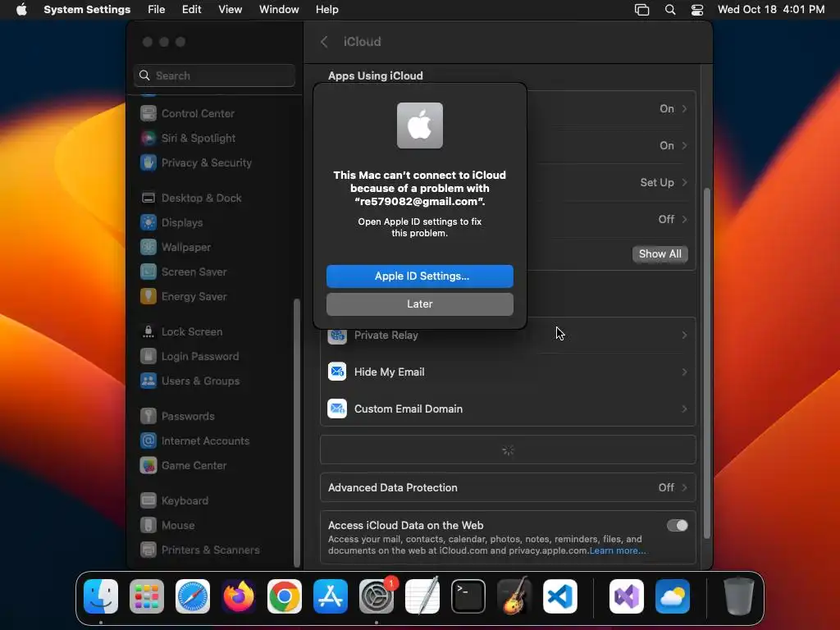Open Hide My Email details
The image size is (840, 630).
point(508,372)
